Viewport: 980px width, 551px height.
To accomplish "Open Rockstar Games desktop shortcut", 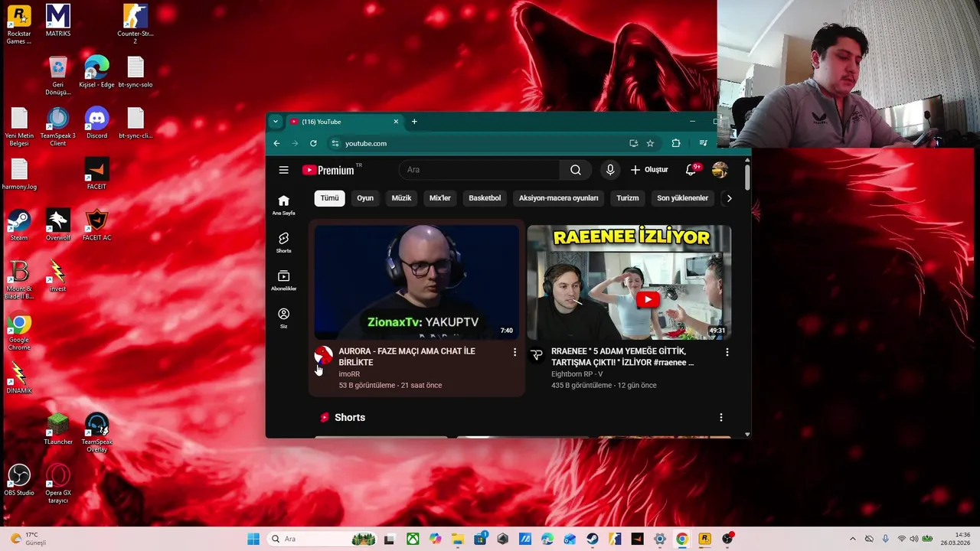I will pyautogui.click(x=19, y=24).
